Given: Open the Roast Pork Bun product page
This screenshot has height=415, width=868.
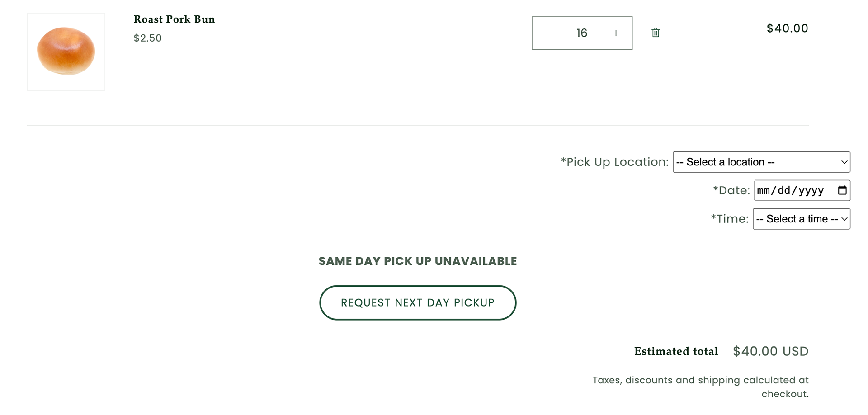Looking at the screenshot, I should pos(174,19).
